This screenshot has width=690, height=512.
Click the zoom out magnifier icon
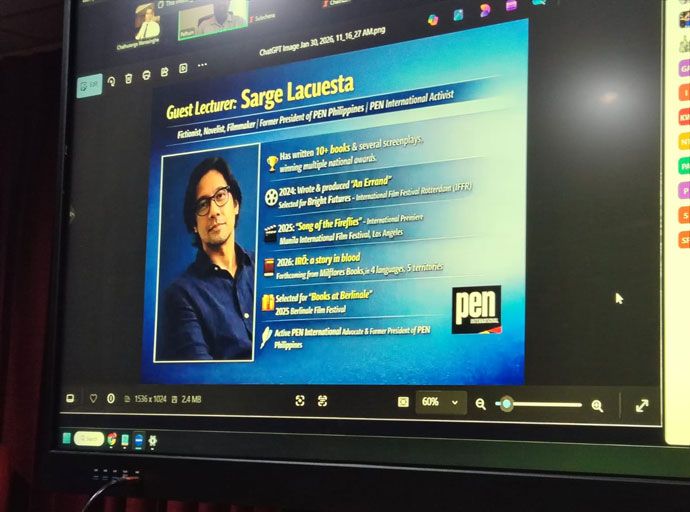coord(481,404)
